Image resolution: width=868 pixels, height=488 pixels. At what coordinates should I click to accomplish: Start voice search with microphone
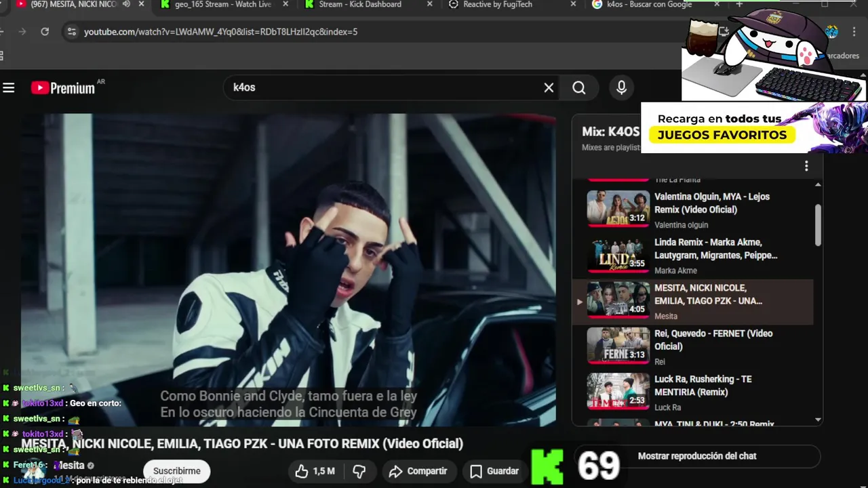pyautogui.click(x=621, y=87)
